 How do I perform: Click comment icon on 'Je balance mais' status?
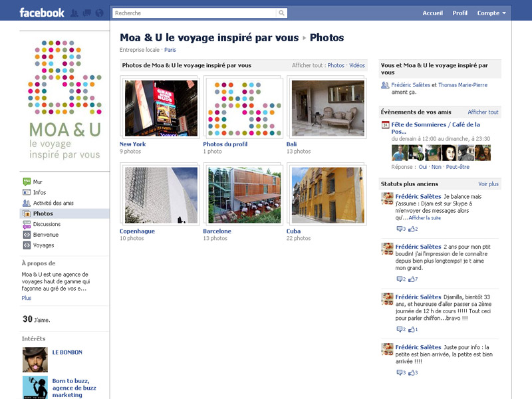pyautogui.click(x=400, y=229)
